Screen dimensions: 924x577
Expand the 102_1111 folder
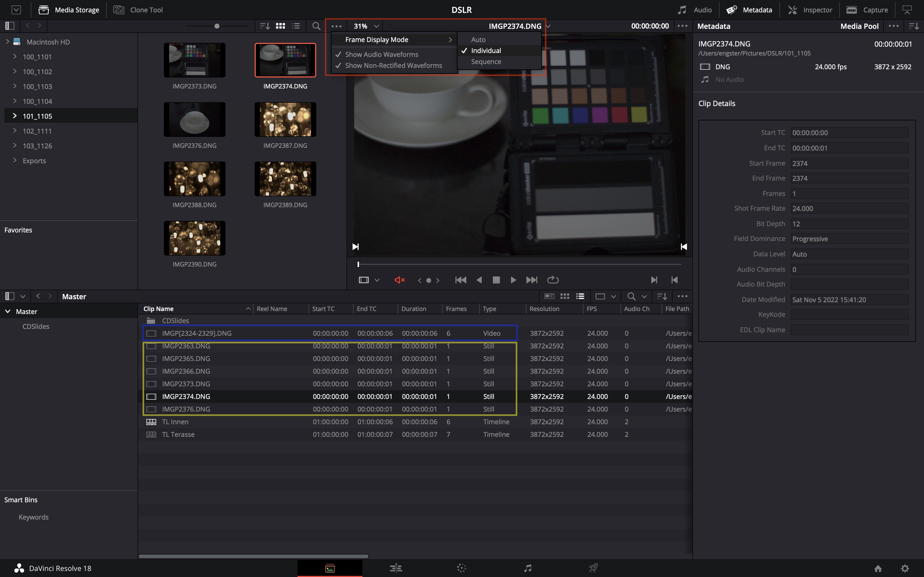15,131
